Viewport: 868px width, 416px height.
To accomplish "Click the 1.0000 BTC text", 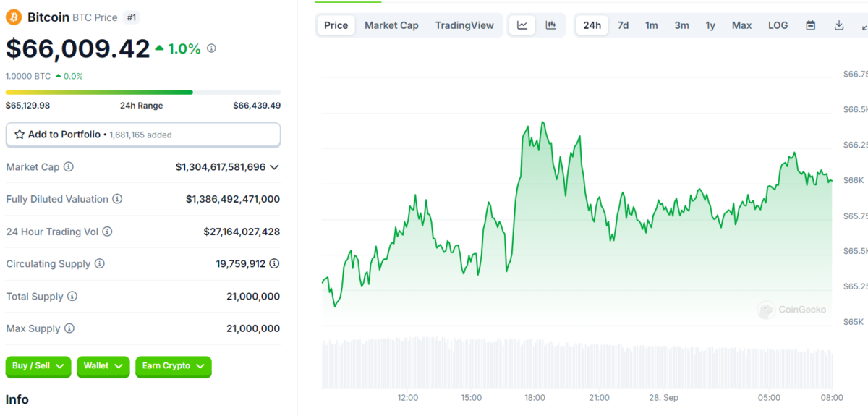I will pos(28,76).
